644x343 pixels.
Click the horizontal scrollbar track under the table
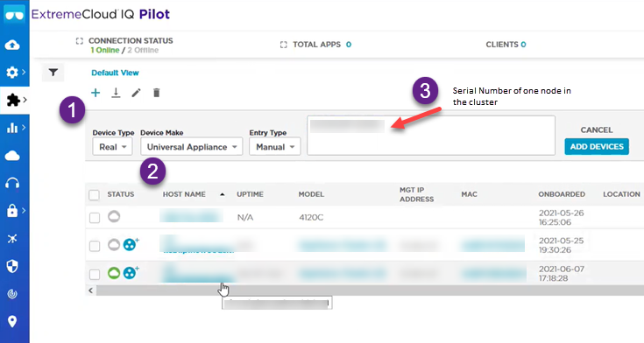370,290
